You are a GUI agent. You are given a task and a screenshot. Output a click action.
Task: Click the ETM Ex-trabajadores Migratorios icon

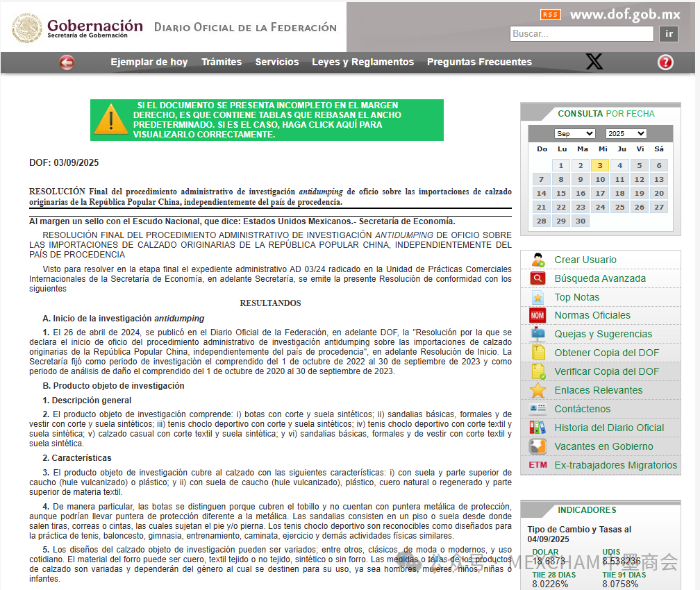point(538,465)
